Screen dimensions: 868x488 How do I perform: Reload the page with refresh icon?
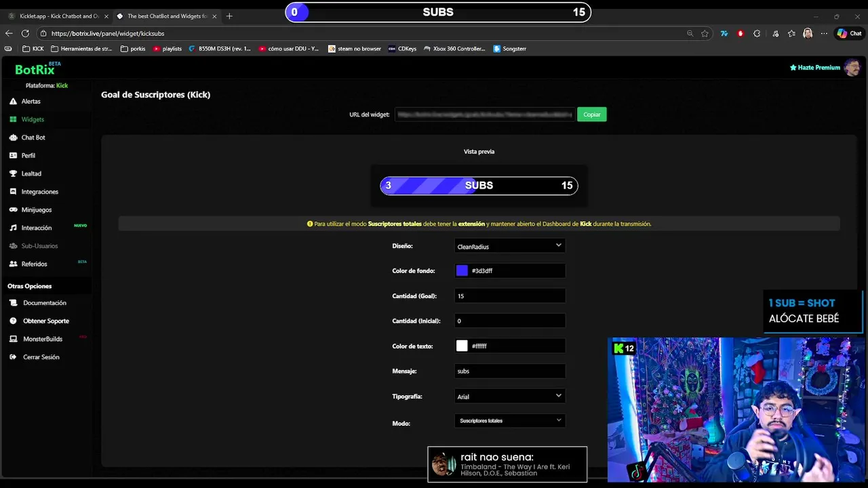pyautogui.click(x=25, y=33)
